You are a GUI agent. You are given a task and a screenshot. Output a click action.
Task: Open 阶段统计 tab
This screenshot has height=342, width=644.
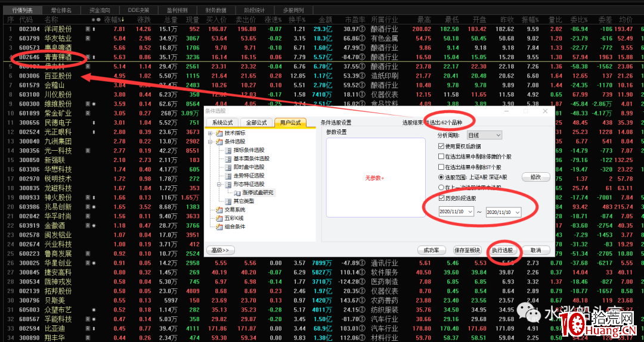point(254,10)
